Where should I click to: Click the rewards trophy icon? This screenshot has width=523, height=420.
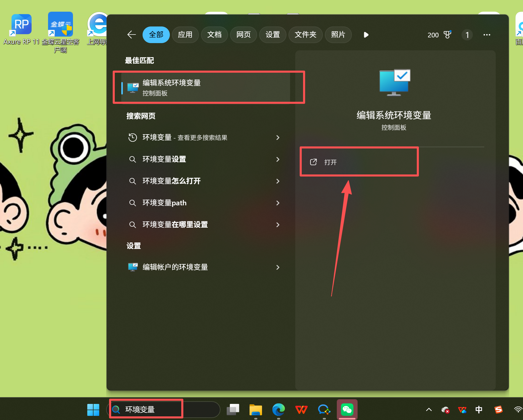tap(447, 35)
